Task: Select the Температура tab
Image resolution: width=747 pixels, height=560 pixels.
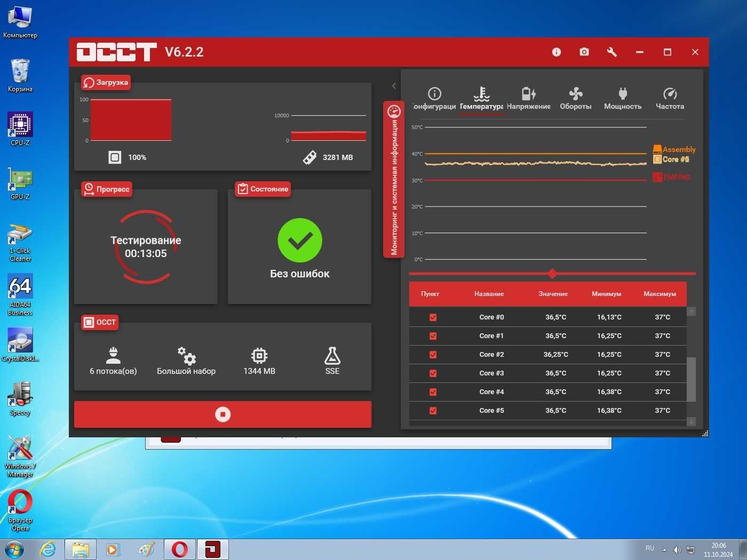Action: 481,99
